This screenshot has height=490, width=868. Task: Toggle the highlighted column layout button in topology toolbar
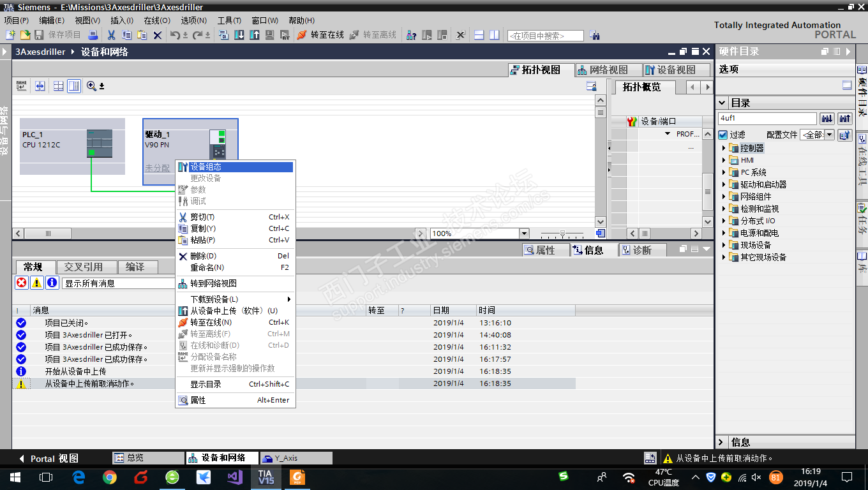(x=74, y=85)
